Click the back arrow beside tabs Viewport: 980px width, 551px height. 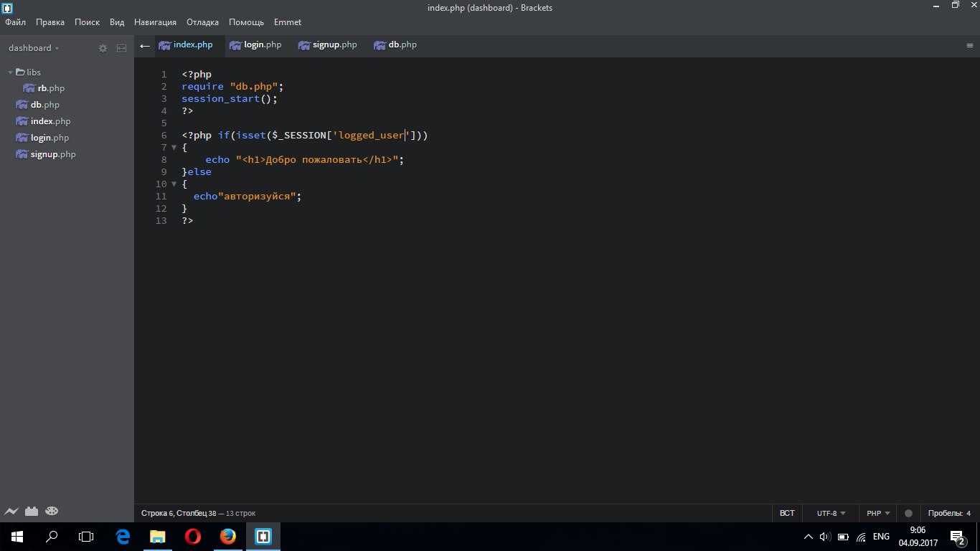coord(145,45)
